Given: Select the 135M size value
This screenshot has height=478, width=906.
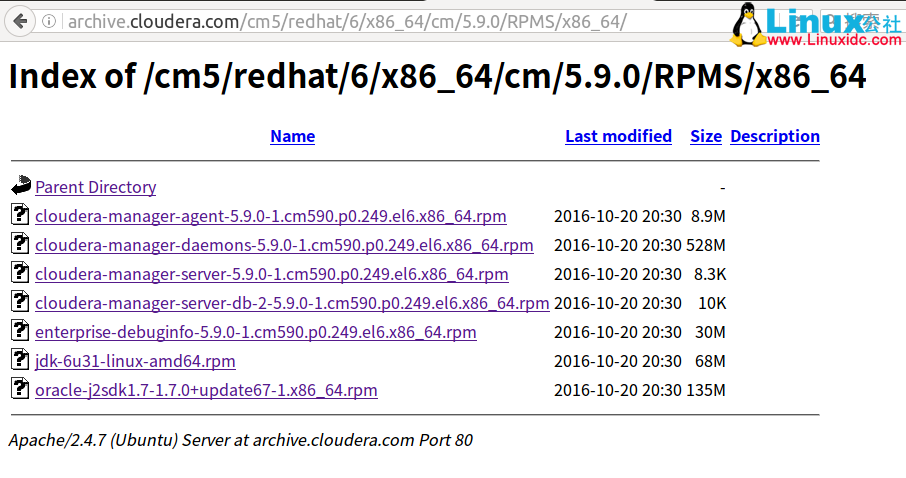Looking at the screenshot, I should coord(706,390).
